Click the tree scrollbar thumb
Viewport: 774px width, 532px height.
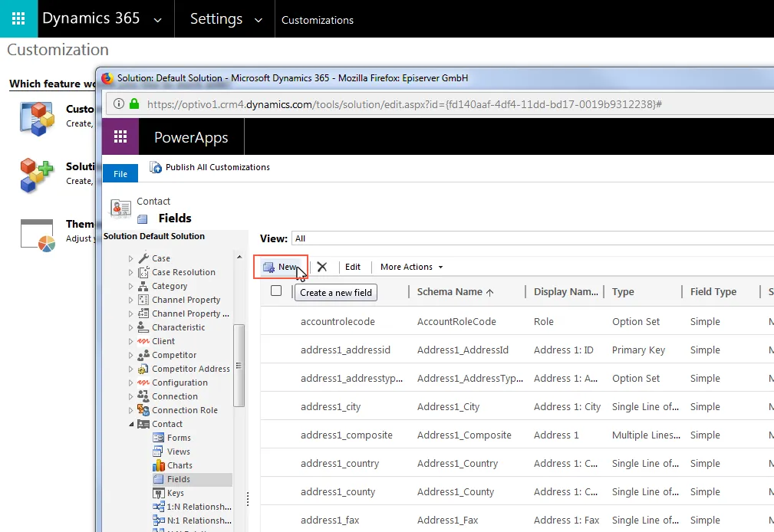pyautogui.click(x=239, y=365)
